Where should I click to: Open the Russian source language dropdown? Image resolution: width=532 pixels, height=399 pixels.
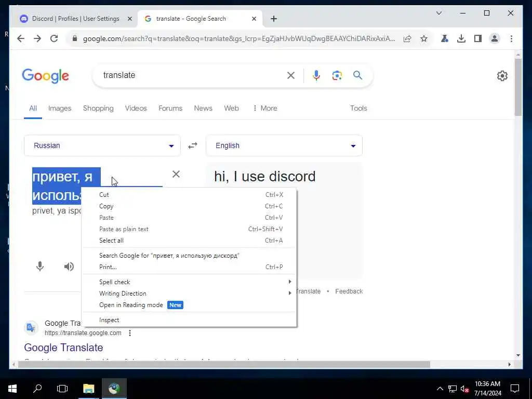[x=102, y=145]
